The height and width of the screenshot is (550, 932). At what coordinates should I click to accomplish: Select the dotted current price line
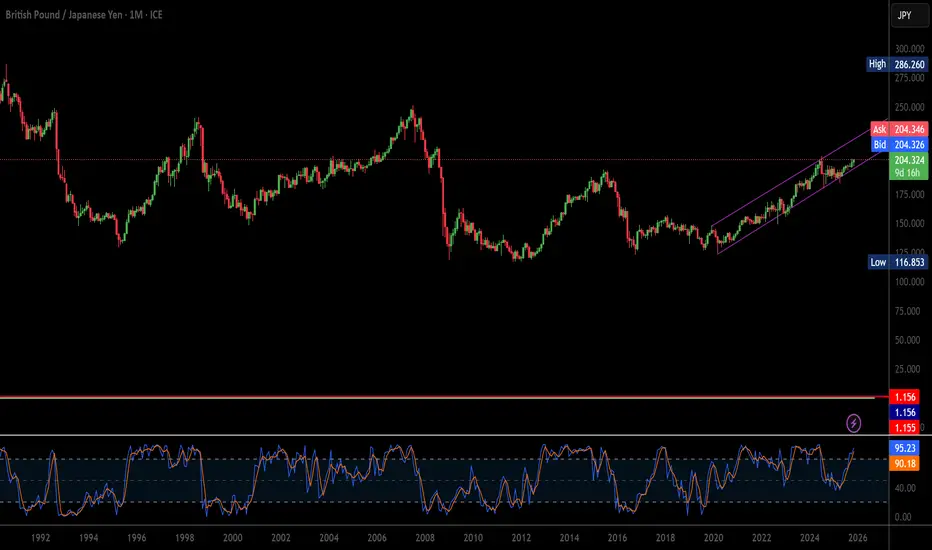coord(444,159)
